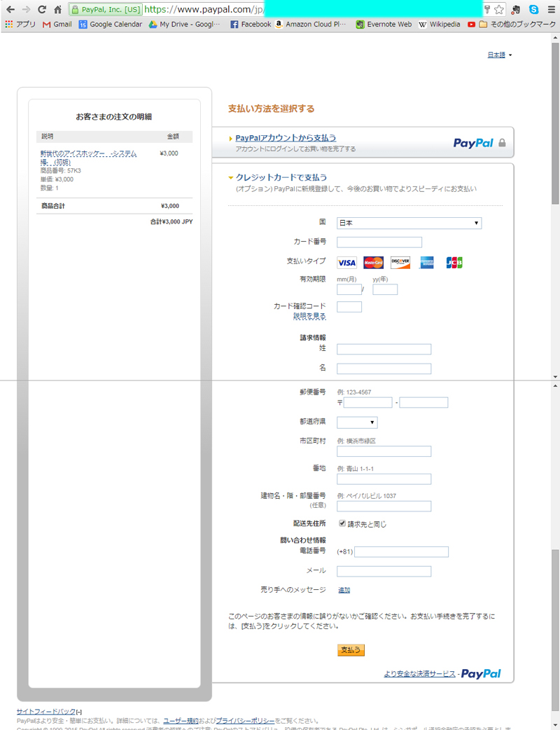Image resolution: width=560 pixels, height=730 pixels.
Task: Open the Facebook bookmark
Action: [x=250, y=24]
